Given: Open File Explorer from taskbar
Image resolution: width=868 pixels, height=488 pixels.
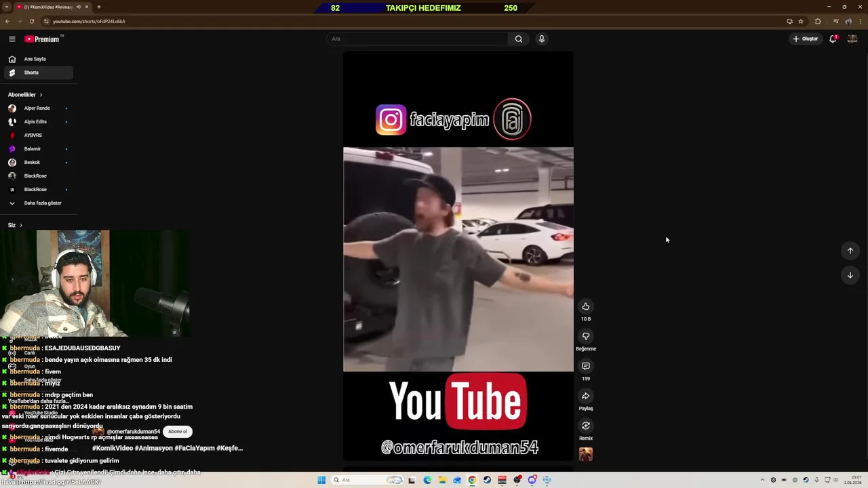Looking at the screenshot, I should [x=442, y=480].
